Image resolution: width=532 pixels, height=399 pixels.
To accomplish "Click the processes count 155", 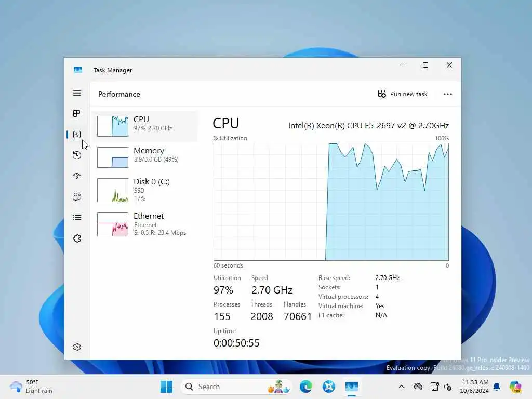I will 222,316.
